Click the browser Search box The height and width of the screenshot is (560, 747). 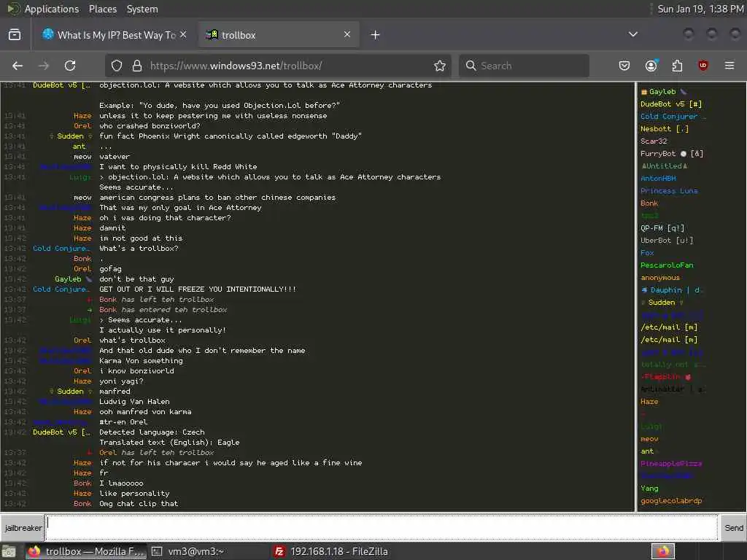tap(524, 66)
